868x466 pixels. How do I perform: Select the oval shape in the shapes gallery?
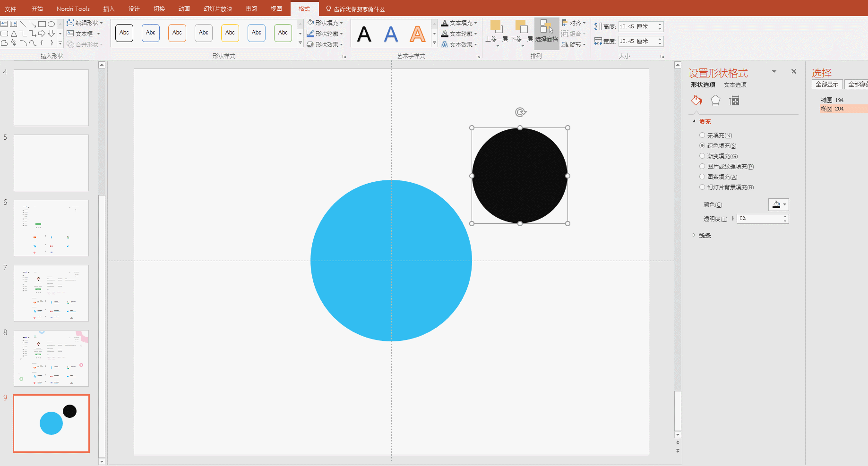tap(51, 24)
